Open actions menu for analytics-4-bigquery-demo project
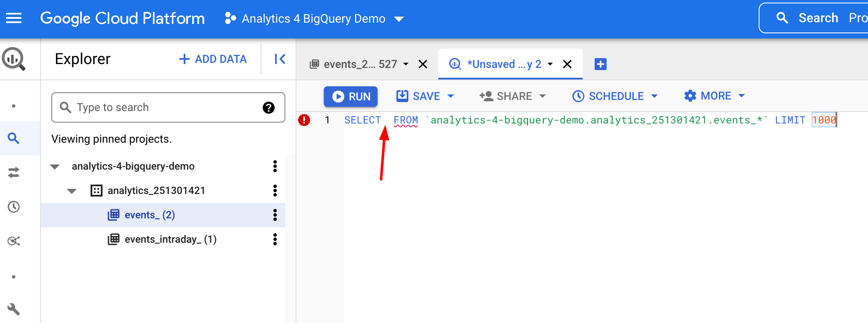Image resolution: width=868 pixels, height=323 pixels. point(275,166)
